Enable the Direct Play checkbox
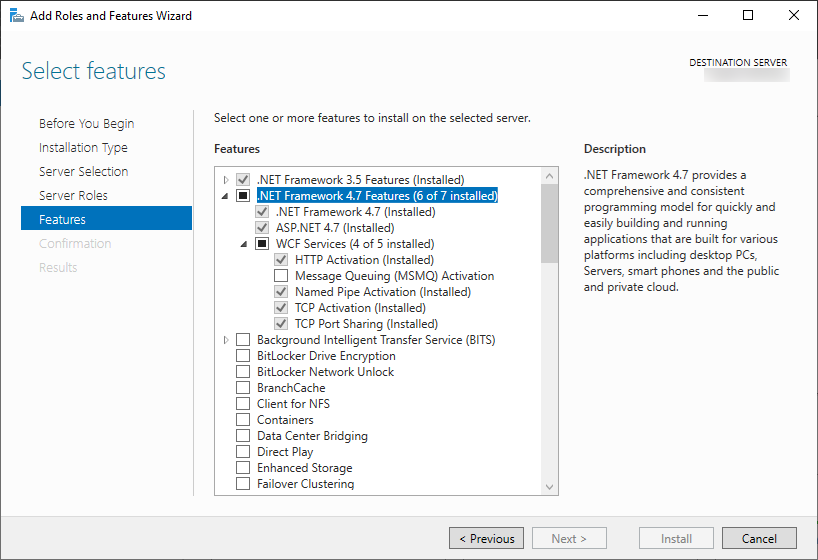 [243, 451]
